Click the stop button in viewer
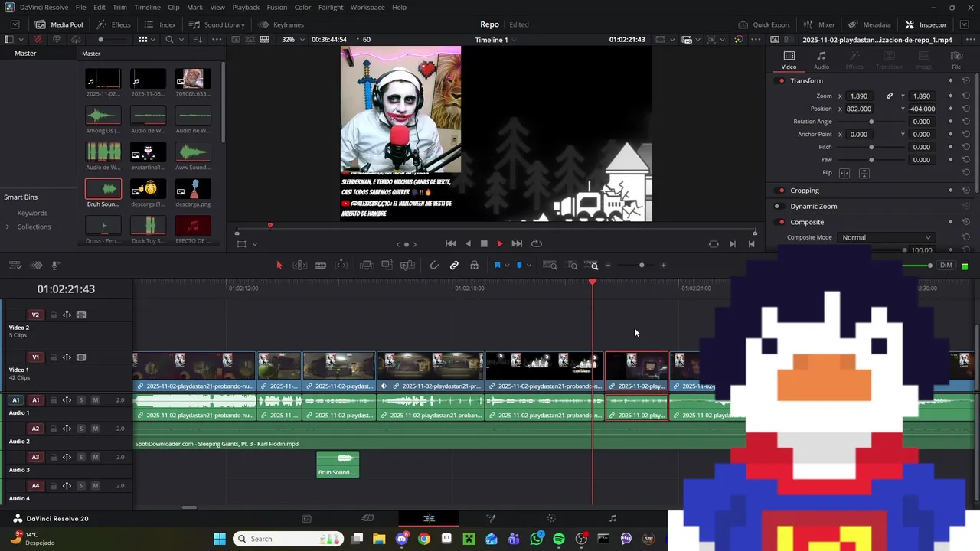980x551 pixels. (x=484, y=243)
